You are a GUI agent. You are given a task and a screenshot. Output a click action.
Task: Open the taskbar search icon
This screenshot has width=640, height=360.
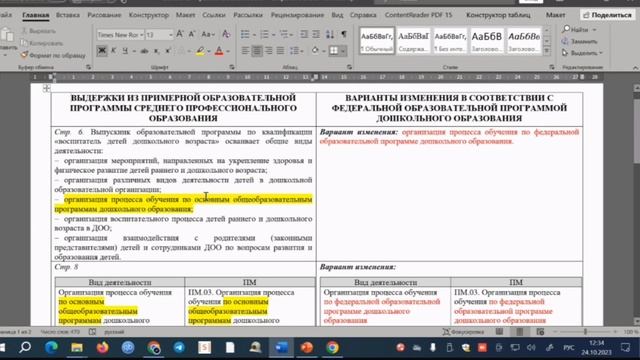pyautogui.click(x=25, y=347)
